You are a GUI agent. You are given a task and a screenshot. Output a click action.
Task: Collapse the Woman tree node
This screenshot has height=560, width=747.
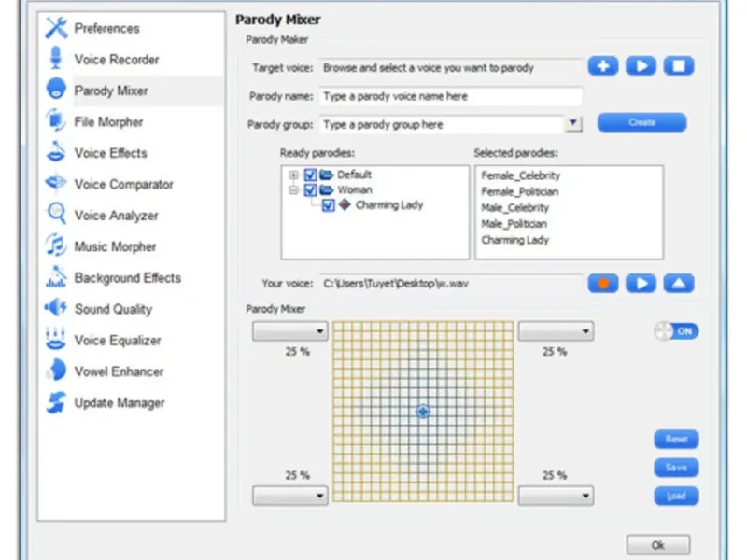294,190
